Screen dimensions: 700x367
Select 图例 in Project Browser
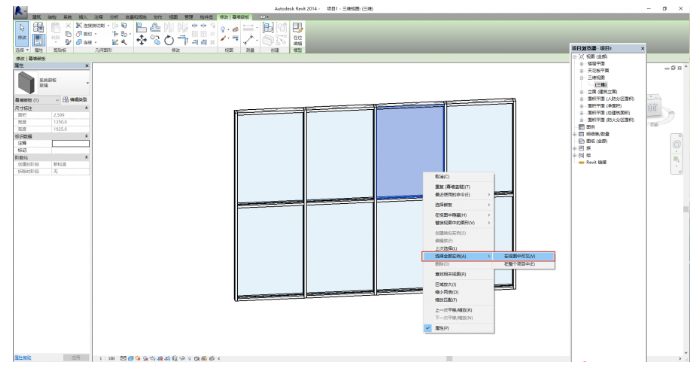590,127
